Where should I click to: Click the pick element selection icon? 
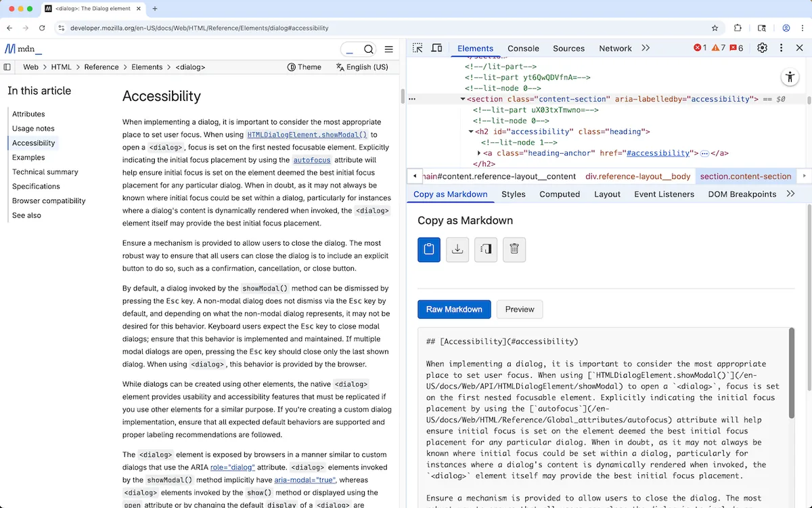[x=486, y=249]
